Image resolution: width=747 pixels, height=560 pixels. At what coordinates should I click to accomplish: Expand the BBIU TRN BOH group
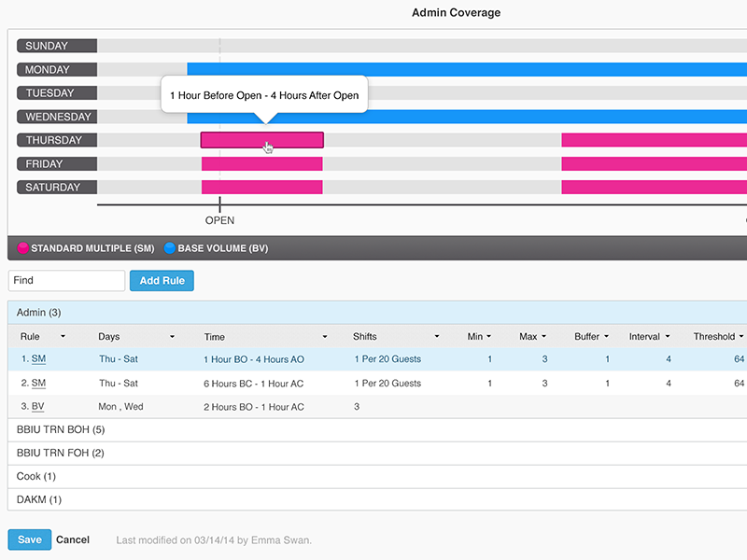click(x=61, y=430)
